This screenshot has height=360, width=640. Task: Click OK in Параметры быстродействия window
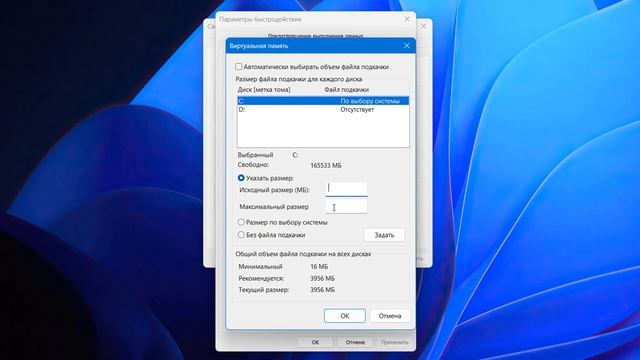[315, 342]
